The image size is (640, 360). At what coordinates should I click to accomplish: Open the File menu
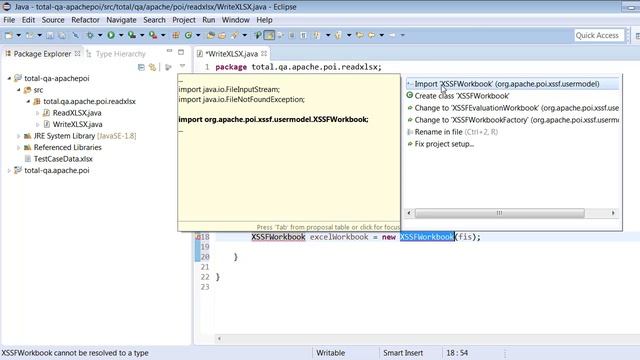[x=9, y=20]
